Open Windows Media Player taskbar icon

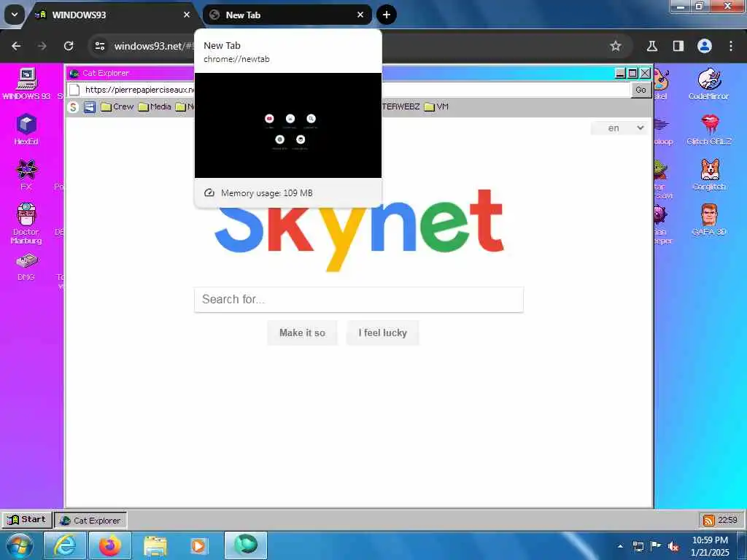click(x=199, y=545)
